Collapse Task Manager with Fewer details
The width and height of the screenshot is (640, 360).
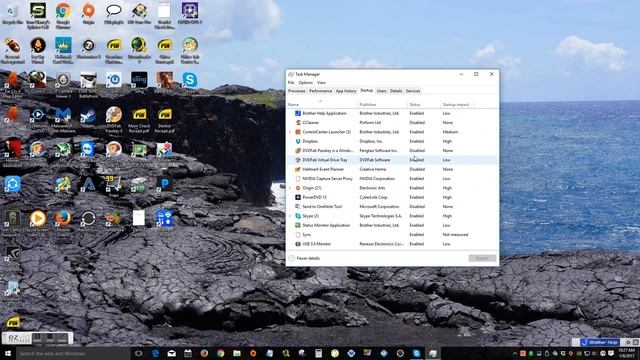click(304, 258)
